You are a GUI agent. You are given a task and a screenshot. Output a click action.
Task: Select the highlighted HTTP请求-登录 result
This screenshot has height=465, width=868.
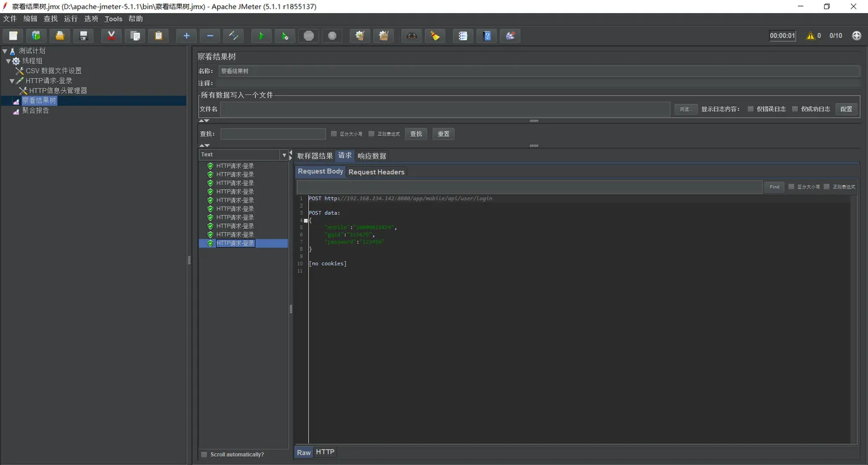(x=244, y=244)
